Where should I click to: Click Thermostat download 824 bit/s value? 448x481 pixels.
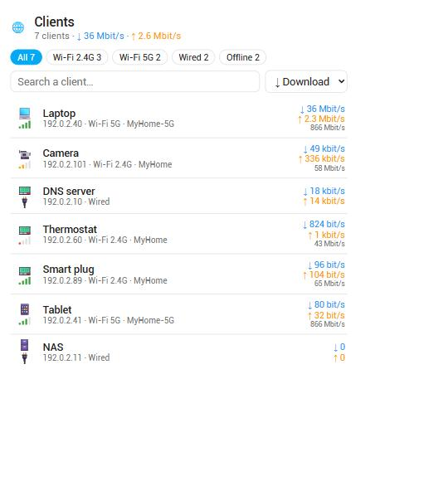click(x=324, y=224)
